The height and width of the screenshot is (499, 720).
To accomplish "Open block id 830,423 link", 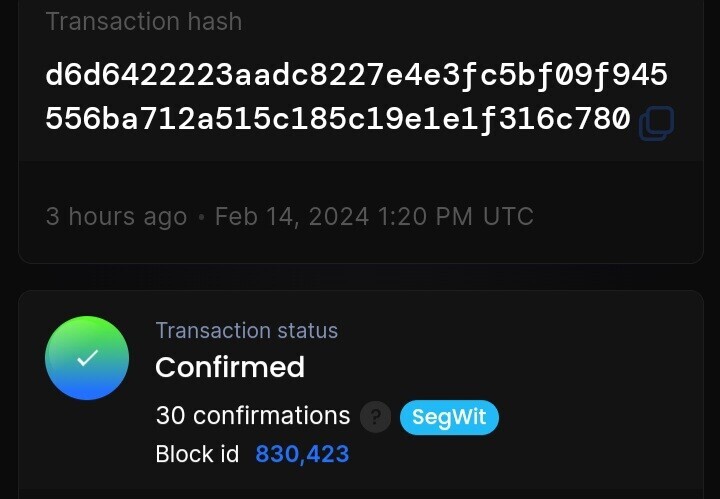I will coord(302,454).
